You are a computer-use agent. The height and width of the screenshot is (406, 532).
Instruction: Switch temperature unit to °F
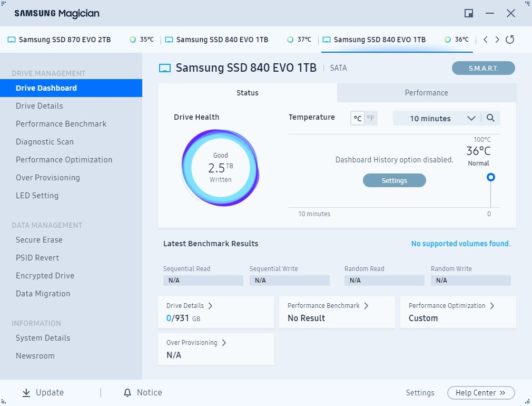370,118
